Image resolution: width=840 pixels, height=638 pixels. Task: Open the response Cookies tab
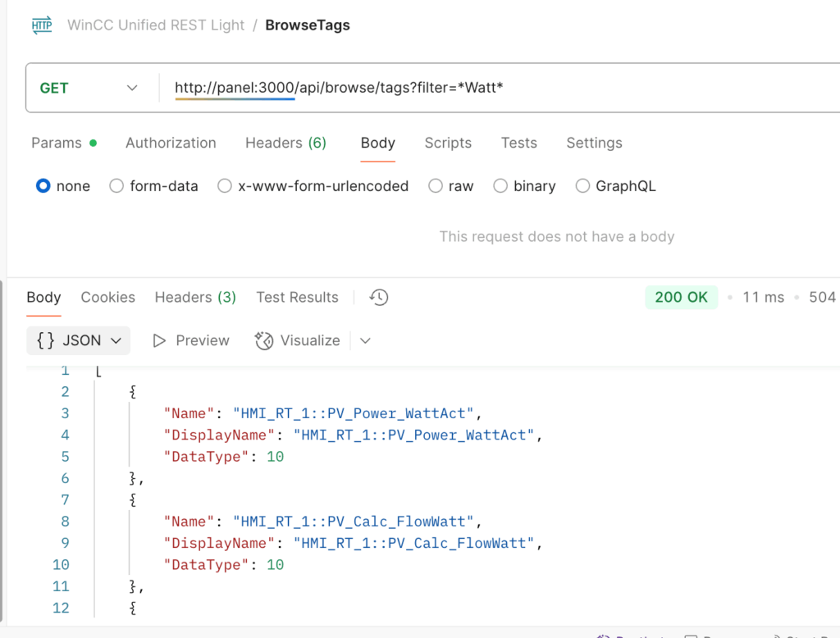[x=107, y=298]
